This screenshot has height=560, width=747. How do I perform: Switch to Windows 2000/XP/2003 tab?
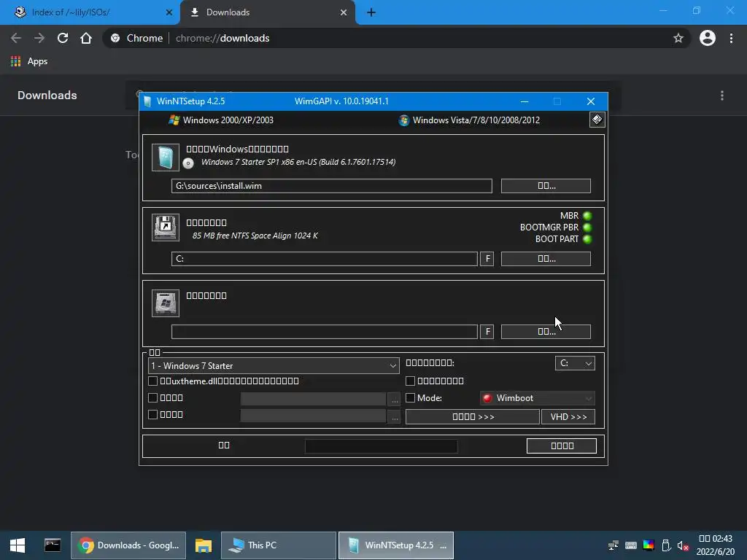coord(221,120)
